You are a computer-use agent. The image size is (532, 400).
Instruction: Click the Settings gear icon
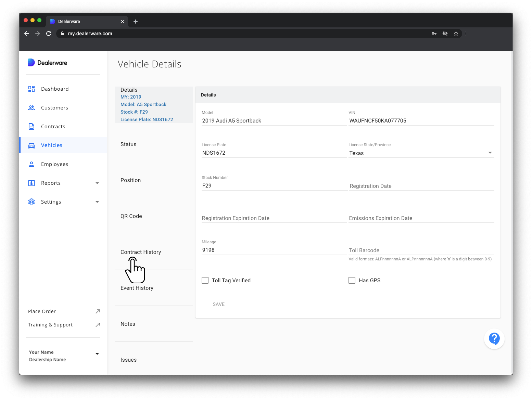point(31,202)
